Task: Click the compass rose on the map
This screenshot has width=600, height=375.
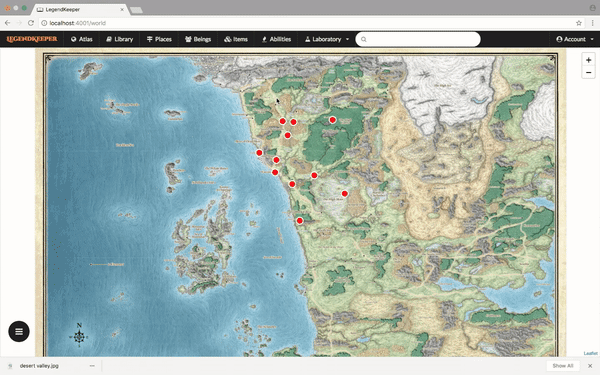Action: pos(79,336)
